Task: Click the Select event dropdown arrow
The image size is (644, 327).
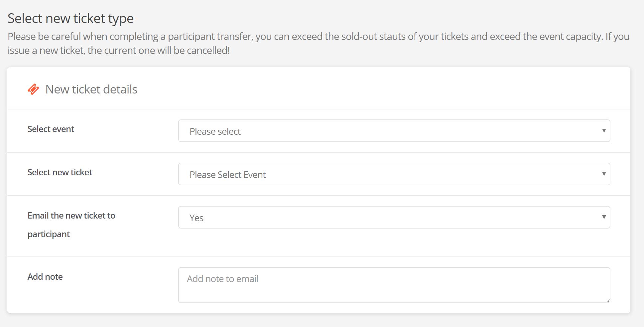Action: pos(604,131)
